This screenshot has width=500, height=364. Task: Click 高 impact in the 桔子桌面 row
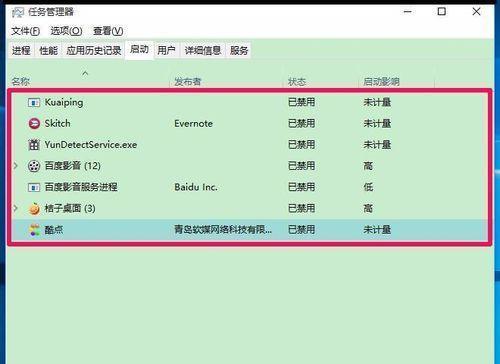pos(368,209)
